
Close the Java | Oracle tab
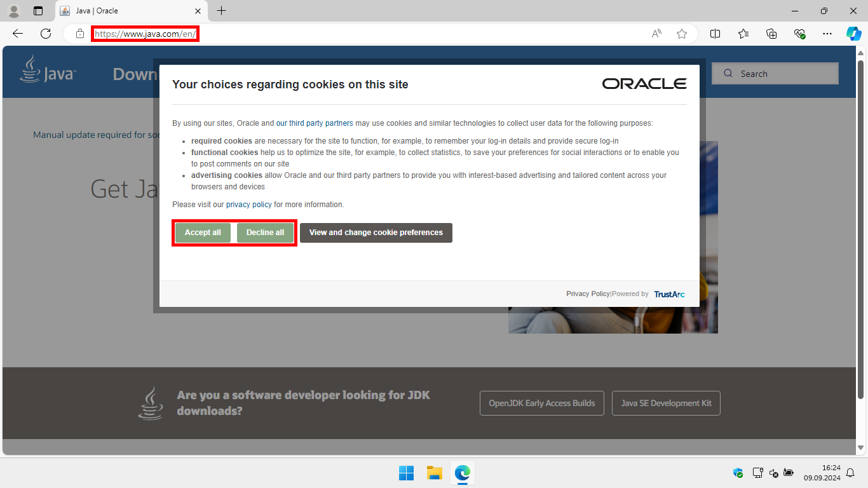pos(198,11)
